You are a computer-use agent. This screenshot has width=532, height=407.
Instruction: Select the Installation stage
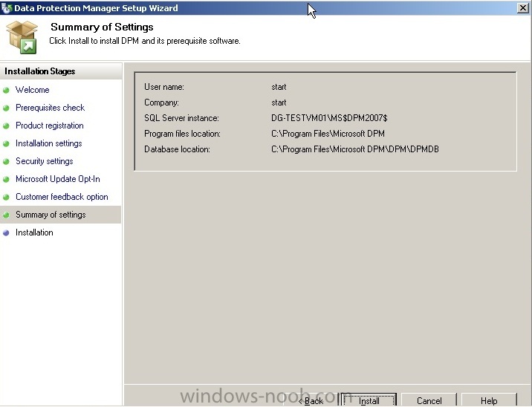pyautogui.click(x=34, y=232)
